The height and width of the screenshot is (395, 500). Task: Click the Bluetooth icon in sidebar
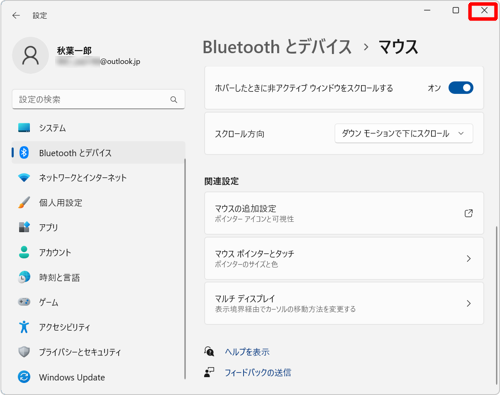coord(24,153)
